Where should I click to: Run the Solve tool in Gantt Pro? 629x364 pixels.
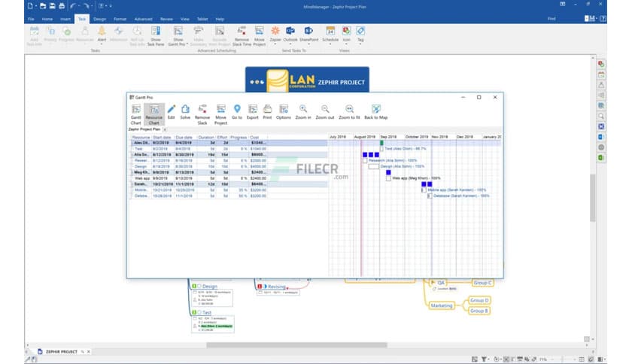[x=185, y=112]
